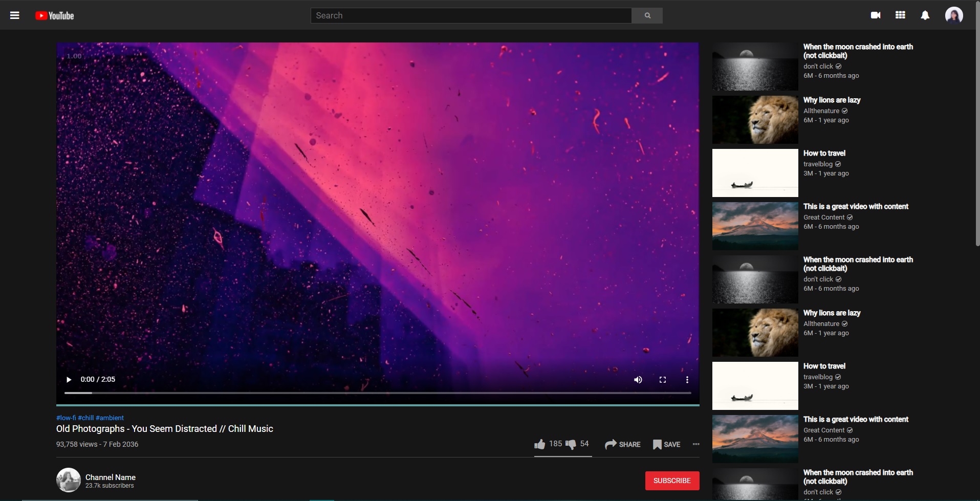Image resolution: width=980 pixels, height=501 pixels.
Task: Open the notifications bell
Action: [925, 15]
